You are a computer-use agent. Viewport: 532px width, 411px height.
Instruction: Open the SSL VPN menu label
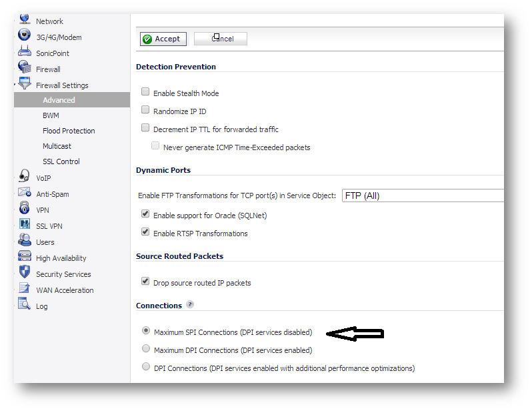click(x=49, y=226)
